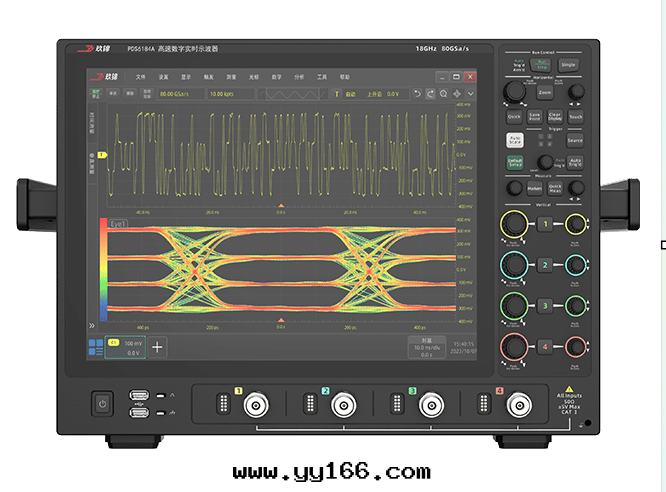Toggle channel 2 with the numbered button
The height and width of the screenshot is (492, 666).
[x=545, y=265]
